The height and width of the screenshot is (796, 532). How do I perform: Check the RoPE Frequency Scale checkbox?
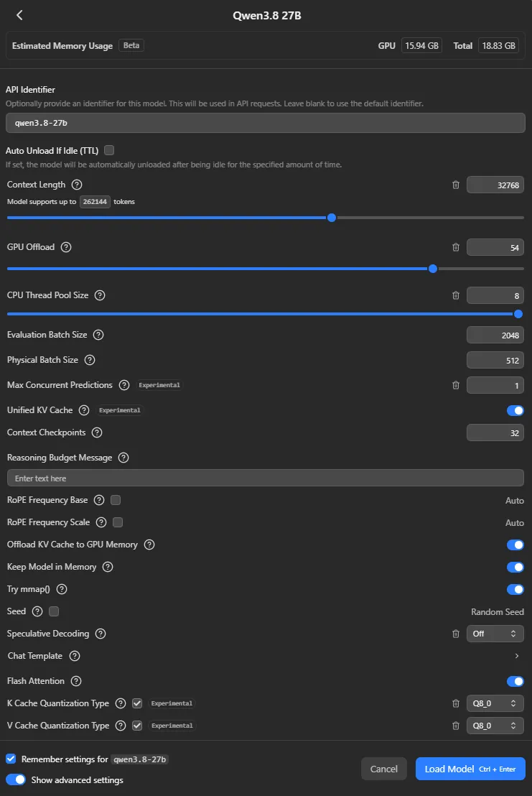(118, 522)
